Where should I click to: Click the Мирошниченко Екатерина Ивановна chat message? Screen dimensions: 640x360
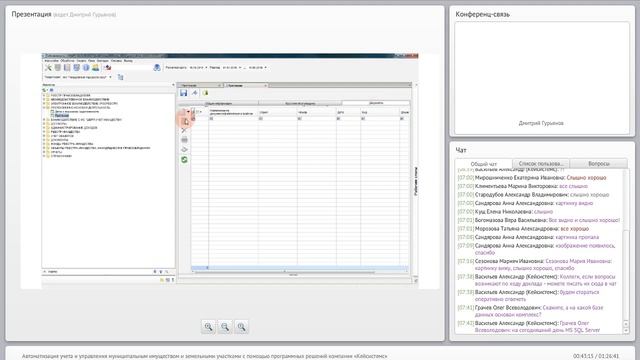pos(532,178)
